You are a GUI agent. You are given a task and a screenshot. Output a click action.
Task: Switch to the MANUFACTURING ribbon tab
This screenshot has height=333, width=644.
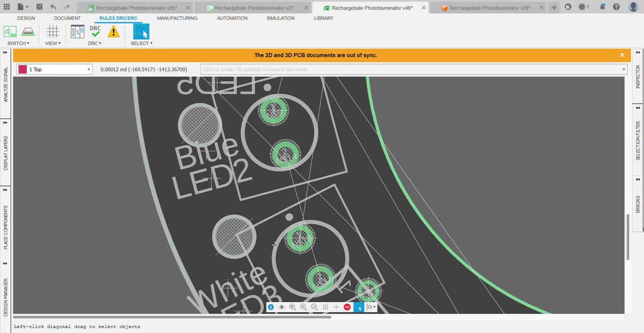[177, 18]
